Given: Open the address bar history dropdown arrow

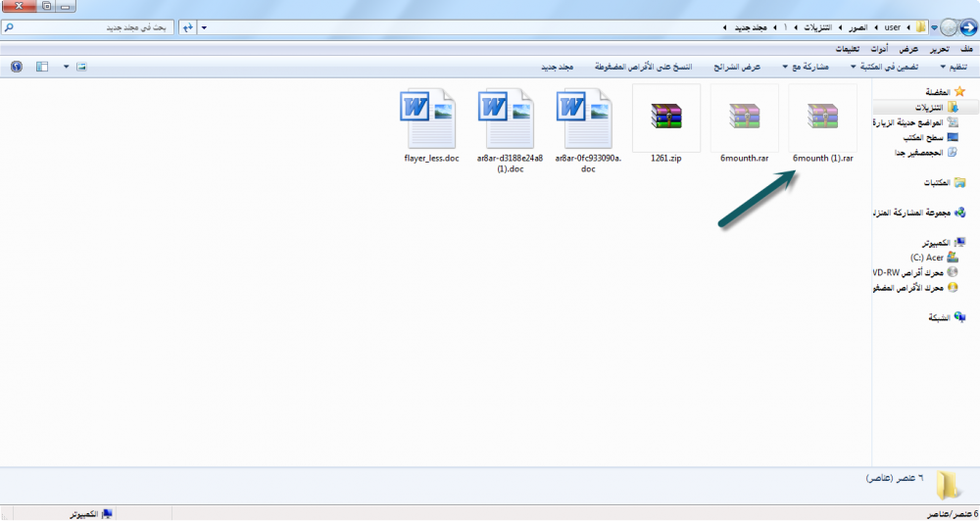Looking at the screenshot, I should (x=204, y=26).
